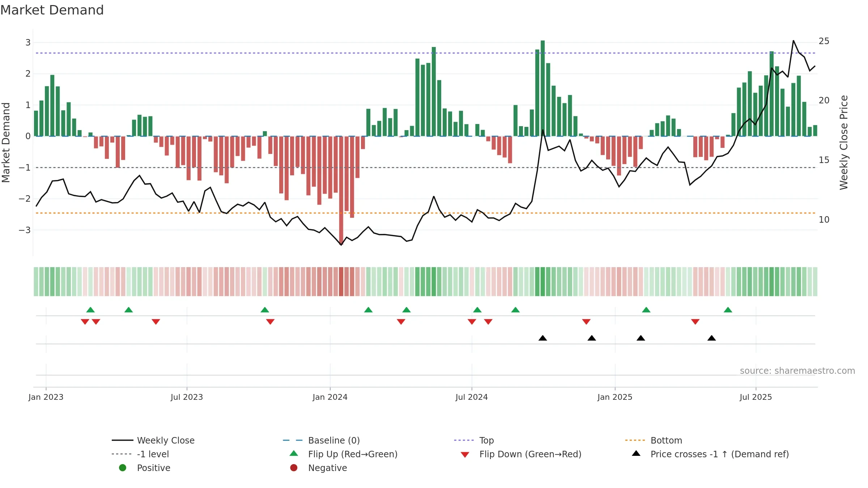868x488 pixels.
Task: Click the Jul 2025 axis label
Action: coord(756,397)
